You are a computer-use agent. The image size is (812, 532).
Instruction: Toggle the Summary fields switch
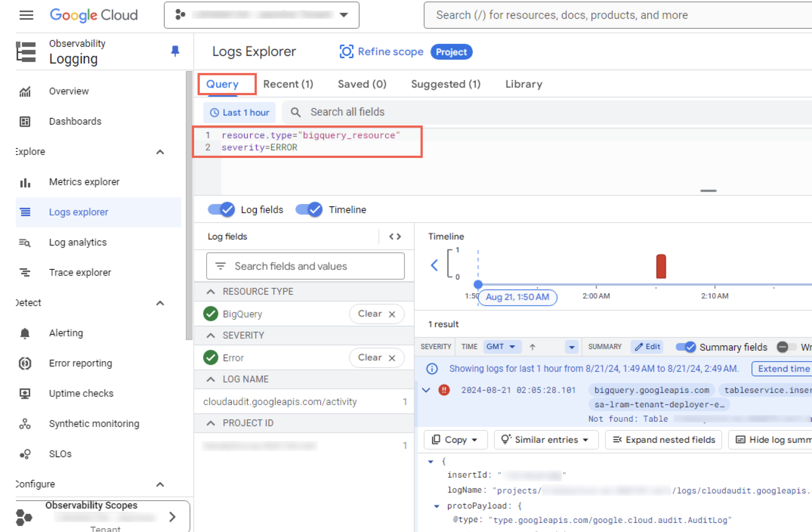(686, 347)
